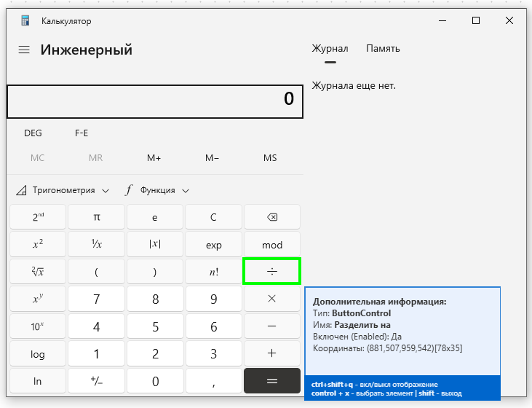The width and height of the screenshot is (532, 408).
Task: Click the MS memory store button
Action: (270, 158)
